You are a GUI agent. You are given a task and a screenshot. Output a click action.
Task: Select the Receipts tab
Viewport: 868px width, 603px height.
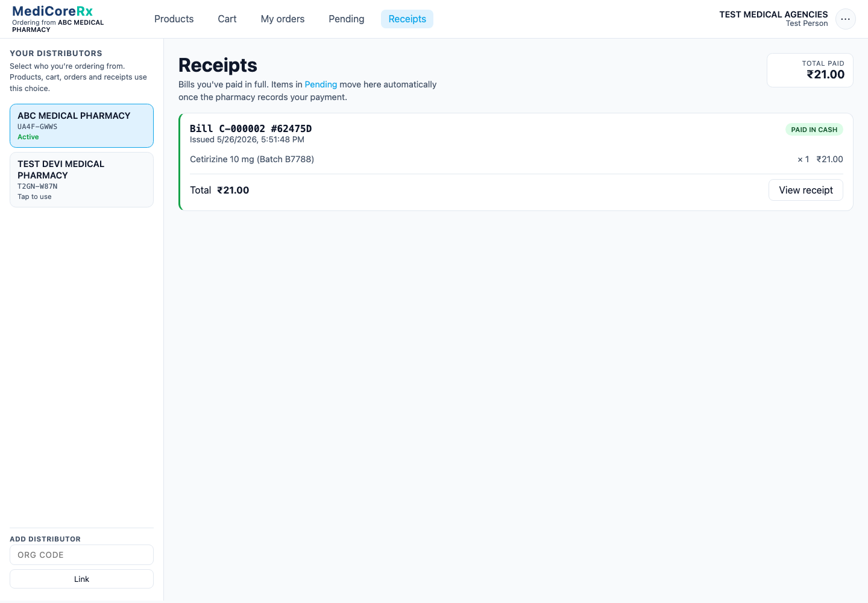tap(407, 19)
